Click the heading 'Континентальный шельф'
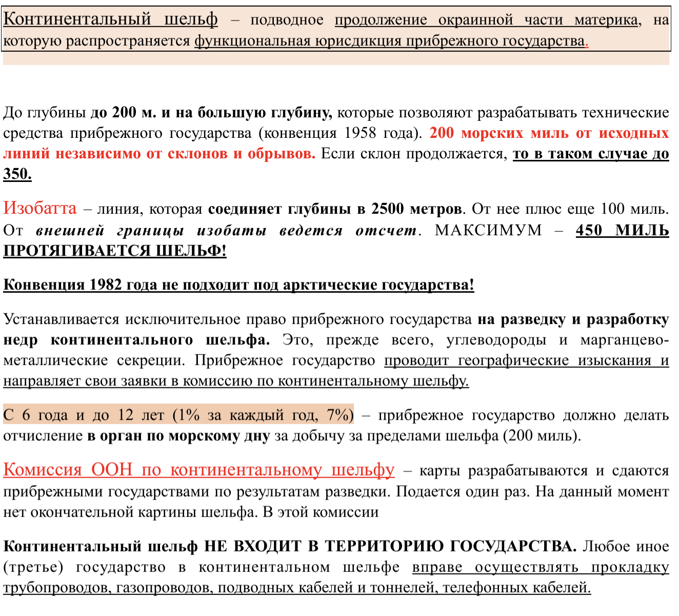Screen dimensions: 679x616 click(x=110, y=19)
